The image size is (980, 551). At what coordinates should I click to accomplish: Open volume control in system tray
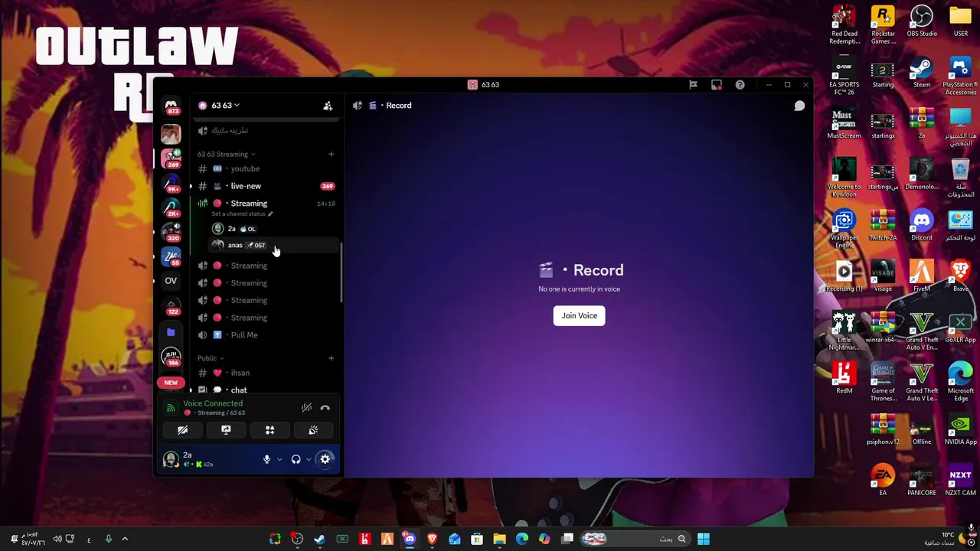pos(57,540)
